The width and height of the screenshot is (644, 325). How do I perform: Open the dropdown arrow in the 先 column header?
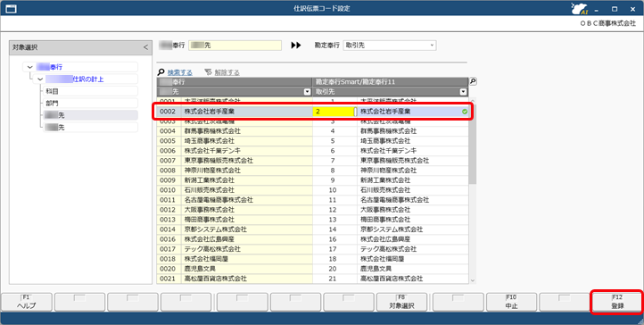click(x=307, y=92)
